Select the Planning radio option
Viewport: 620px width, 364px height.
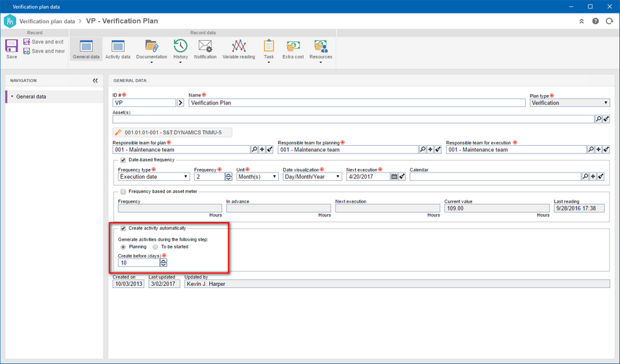(x=123, y=247)
